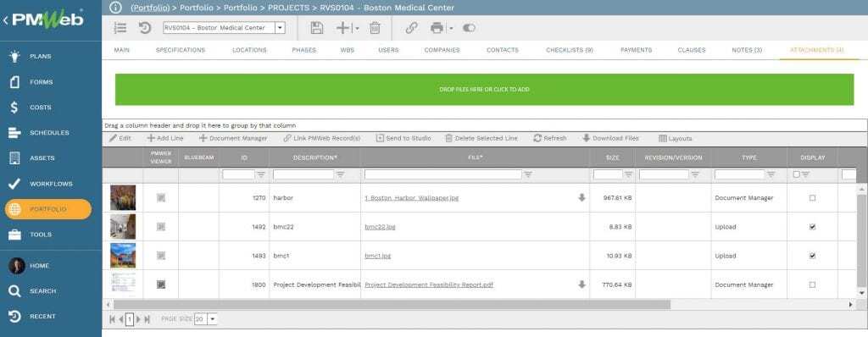Image resolution: width=868 pixels, height=337 pixels.
Task: Open Search in the sidebar
Action: pos(42,291)
